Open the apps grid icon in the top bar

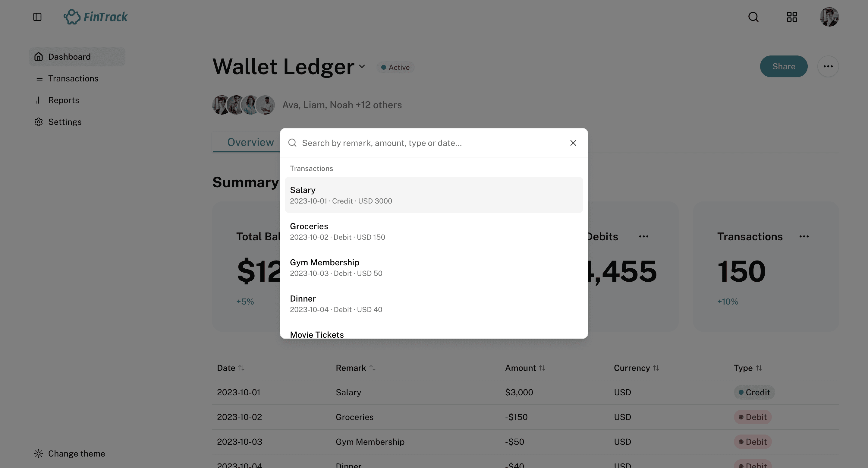click(x=792, y=17)
